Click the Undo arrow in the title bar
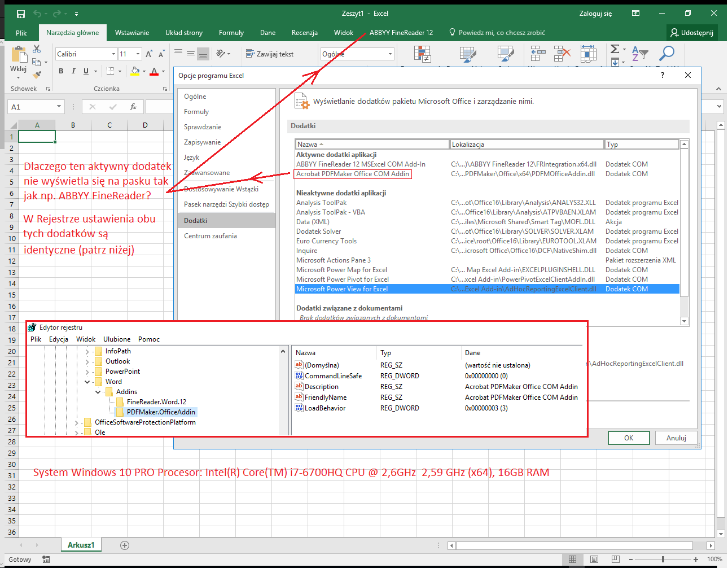 click(37, 14)
